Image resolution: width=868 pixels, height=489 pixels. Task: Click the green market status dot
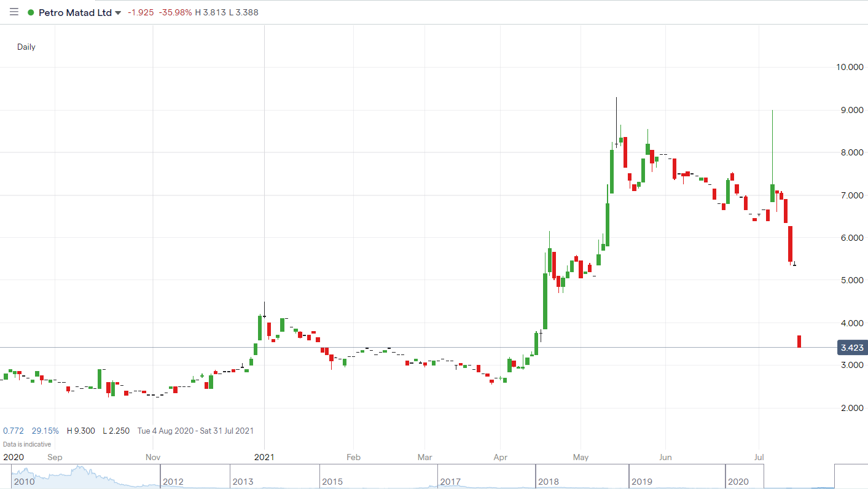(x=31, y=12)
